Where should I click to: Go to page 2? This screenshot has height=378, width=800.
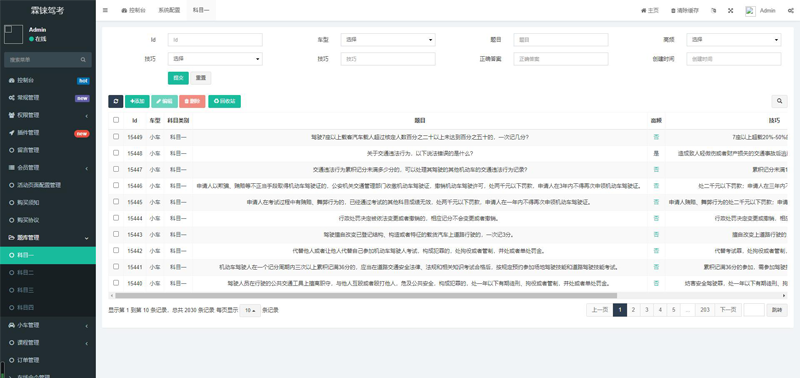tap(633, 310)
